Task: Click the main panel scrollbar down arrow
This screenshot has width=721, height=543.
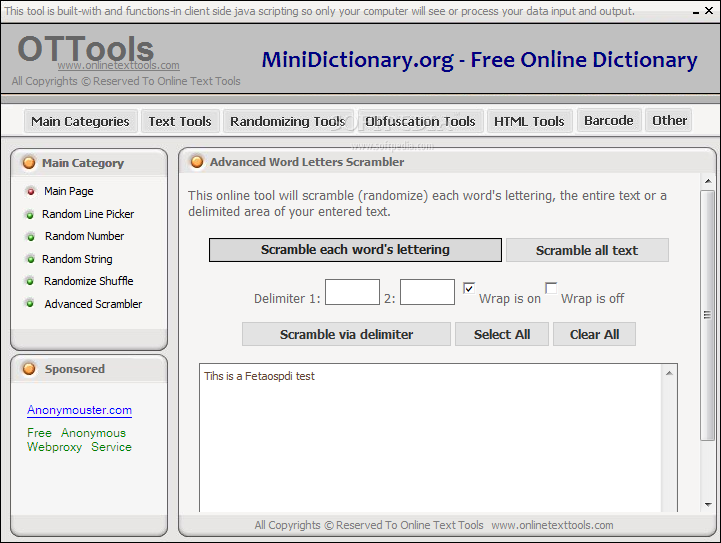Action: pos(708,505)
